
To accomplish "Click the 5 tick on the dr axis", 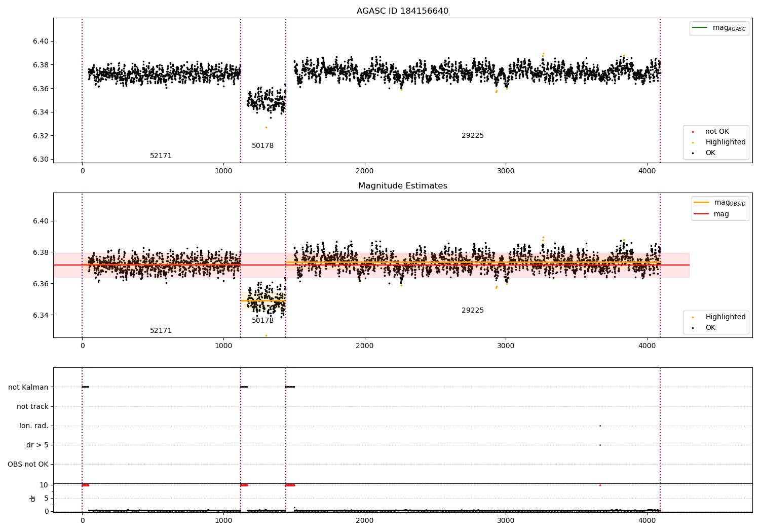I will pos(46,498).
